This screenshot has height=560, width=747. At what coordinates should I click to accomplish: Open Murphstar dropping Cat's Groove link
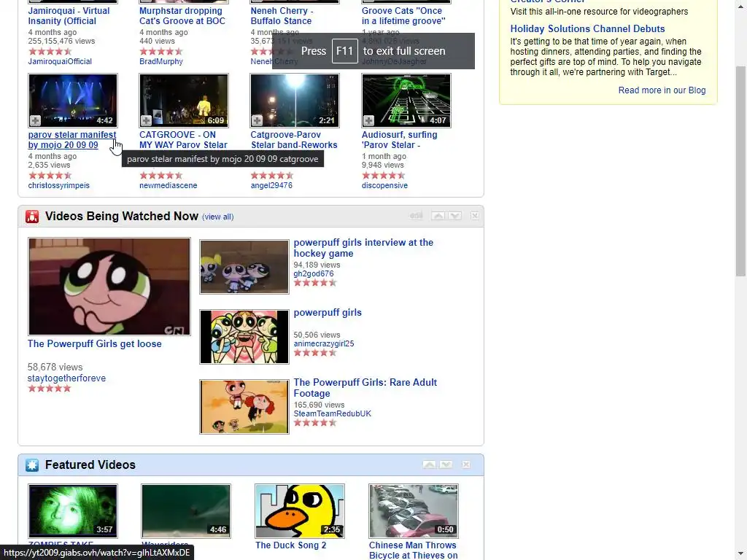click(x=182, y=16)
